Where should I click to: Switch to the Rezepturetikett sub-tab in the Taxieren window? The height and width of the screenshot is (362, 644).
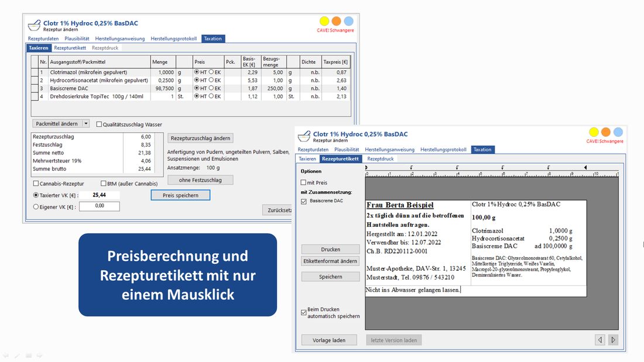(70, 47)
